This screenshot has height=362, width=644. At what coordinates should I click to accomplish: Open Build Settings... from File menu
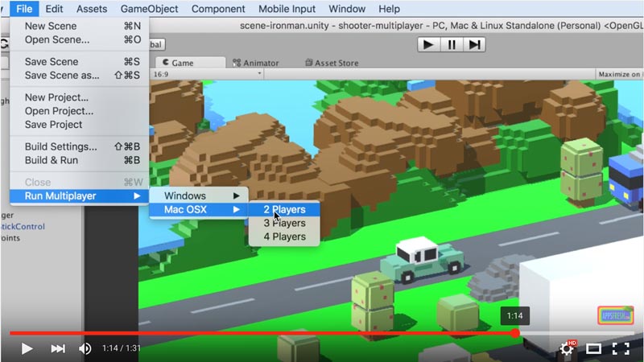tap(80, 146)
